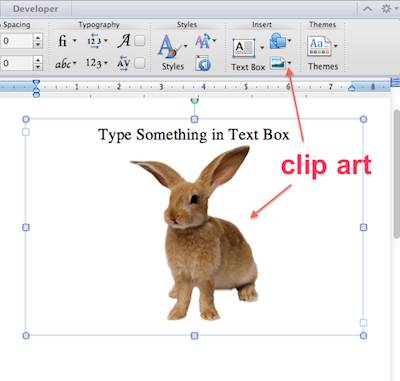This screenshot has height=381, width=400.
Task: Collapse the ribbon with the chevron
Action: point(367,9)
